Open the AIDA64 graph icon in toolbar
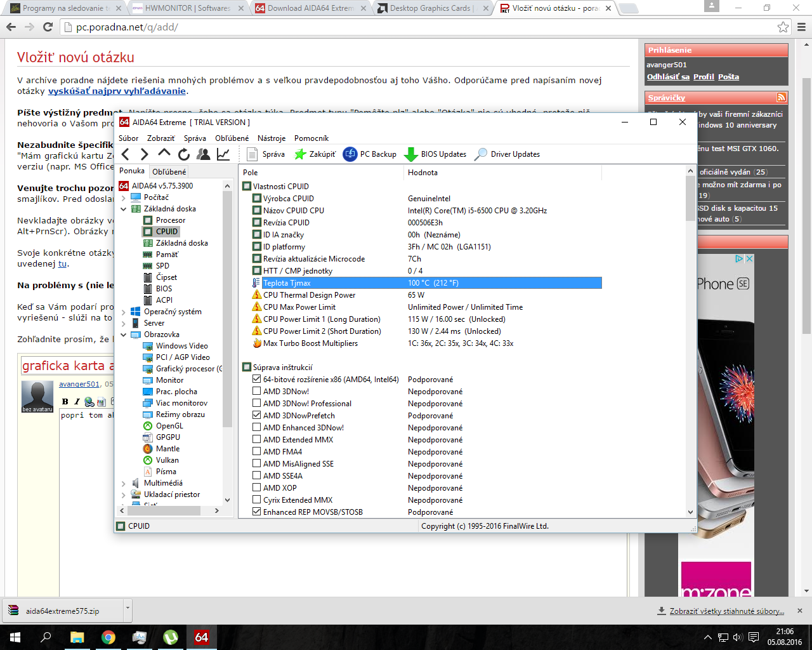Screen dimensions: 812x650 click(x=223, y=154)
